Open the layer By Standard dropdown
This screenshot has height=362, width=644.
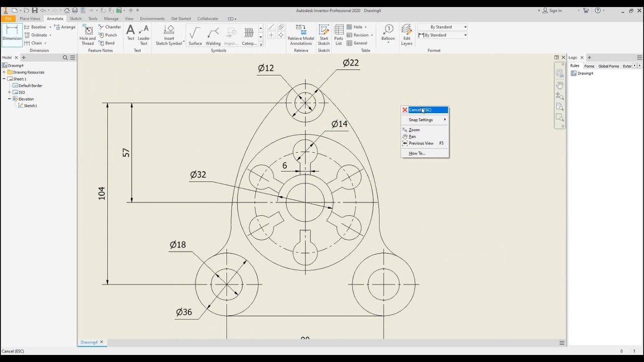point(465,27)
